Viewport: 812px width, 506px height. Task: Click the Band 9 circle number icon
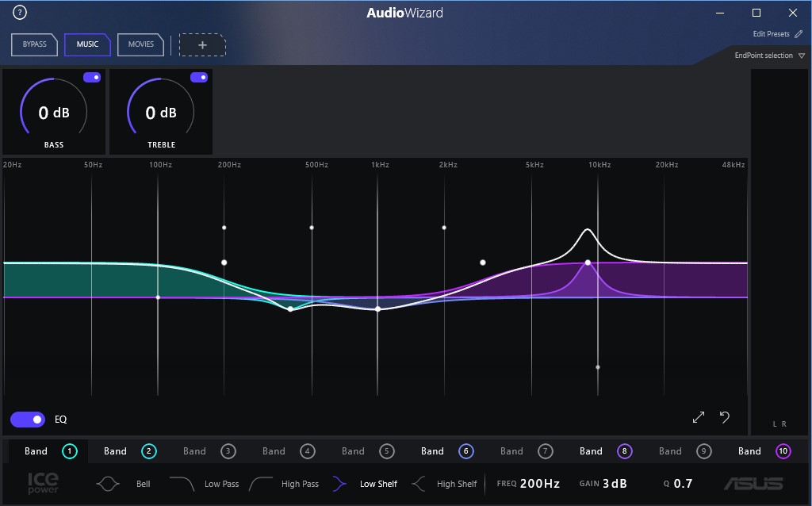703,451
